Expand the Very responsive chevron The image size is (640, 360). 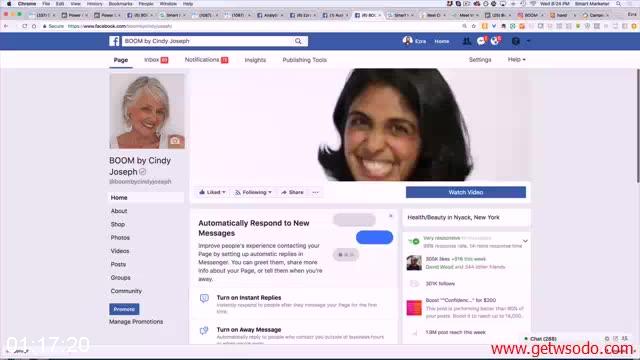tap(525, 241)
